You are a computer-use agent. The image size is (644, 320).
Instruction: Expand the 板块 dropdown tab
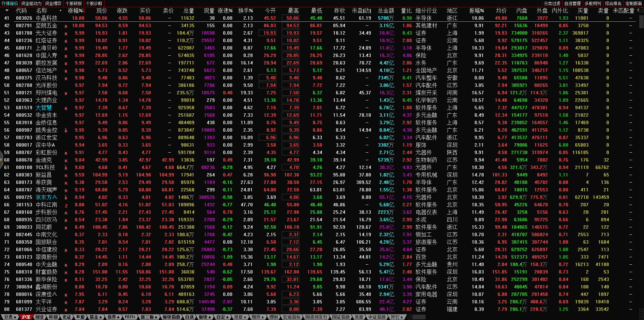point(204,317)
